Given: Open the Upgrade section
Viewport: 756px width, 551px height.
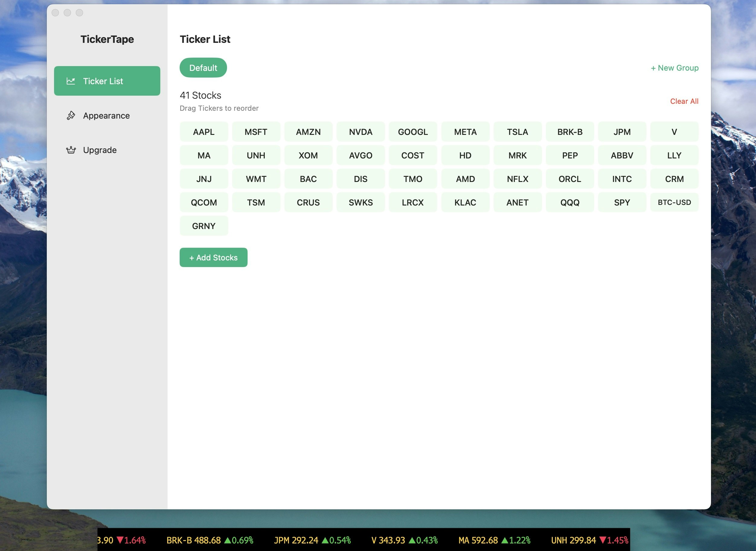Looking at the screenshot, I should coord(107,150).
